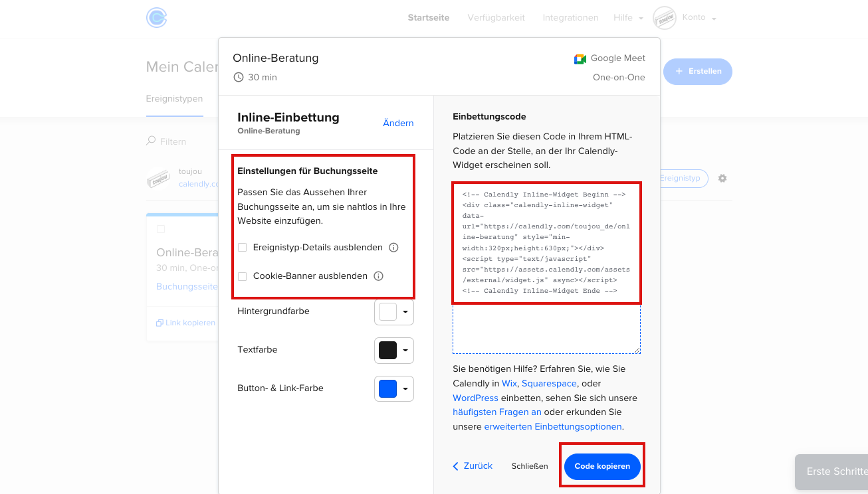Open Verfügbarkeit page
The image size is (868, 494).
click(x=496, y=18)
